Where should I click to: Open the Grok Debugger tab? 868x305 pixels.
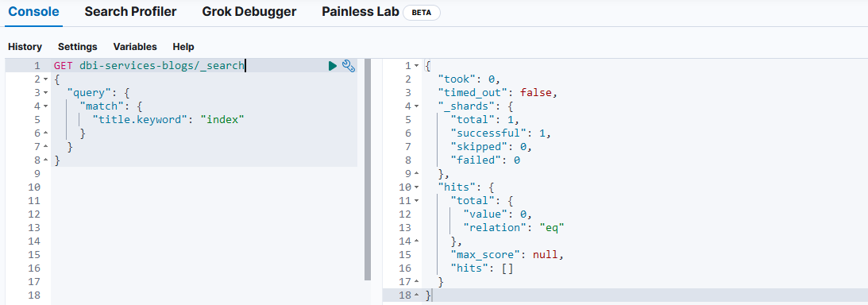click(249, 12)
